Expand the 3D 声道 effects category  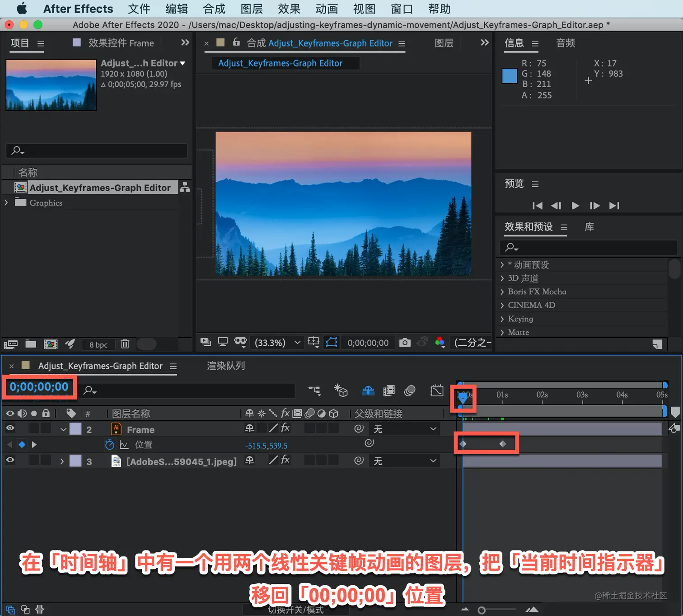[x=502, y=278]
